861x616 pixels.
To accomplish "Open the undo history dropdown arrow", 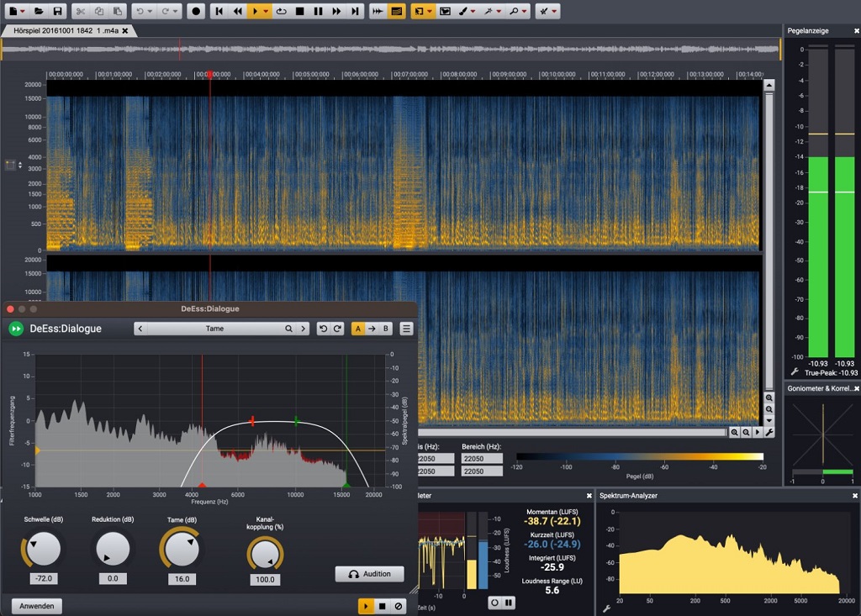I will pos(150,12).
